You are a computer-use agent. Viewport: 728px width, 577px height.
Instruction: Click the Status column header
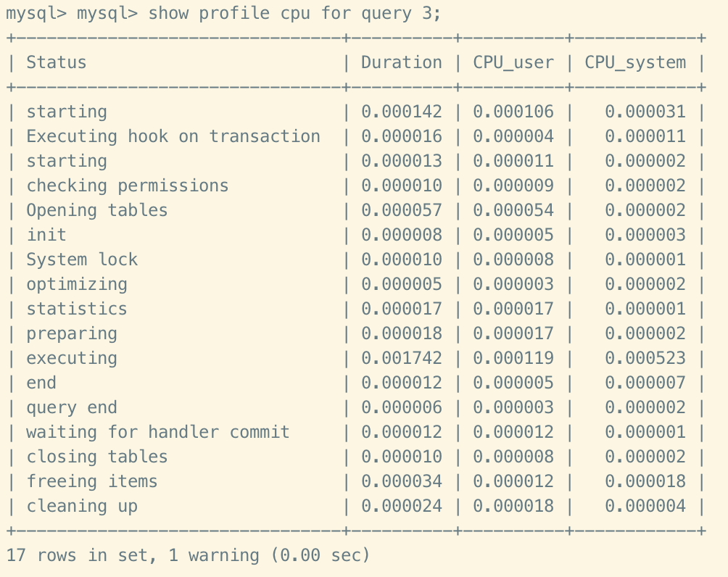click(57, 62)
